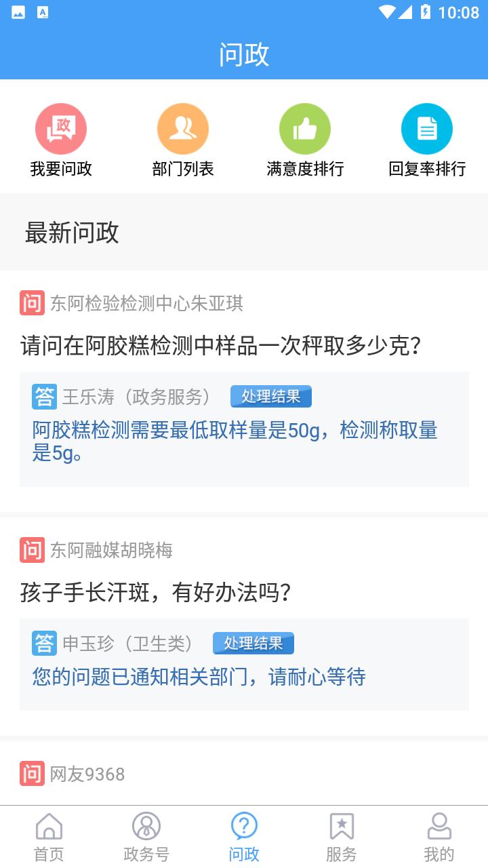Open question about 阿胶糕检测 sample weight
Screen dimensions: 488x868
[221, 347]
